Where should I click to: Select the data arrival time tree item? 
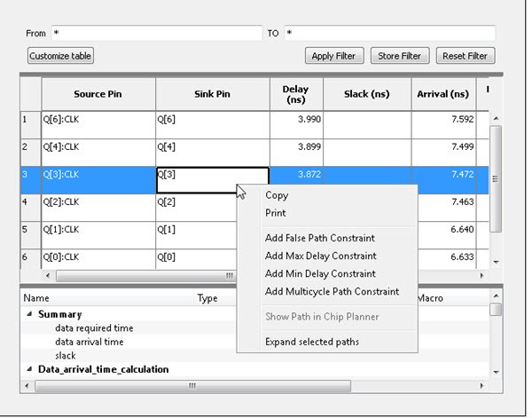[x=89, y=342]
